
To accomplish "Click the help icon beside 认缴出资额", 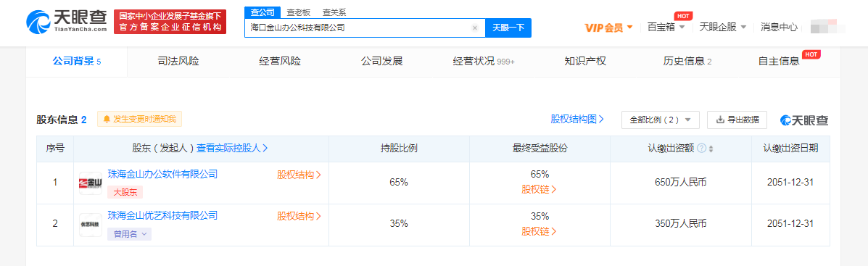I will (x=701, y=148).
